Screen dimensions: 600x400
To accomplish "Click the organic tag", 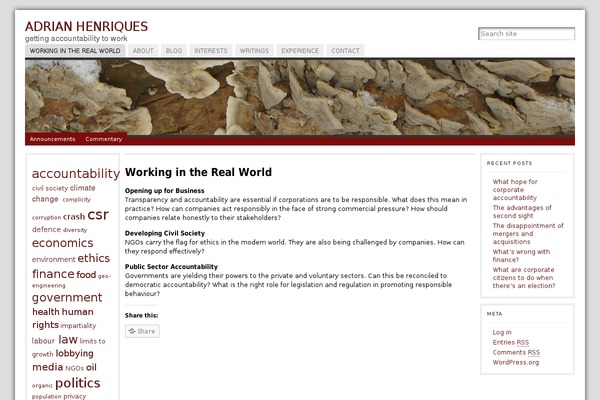I will (42, 385).
